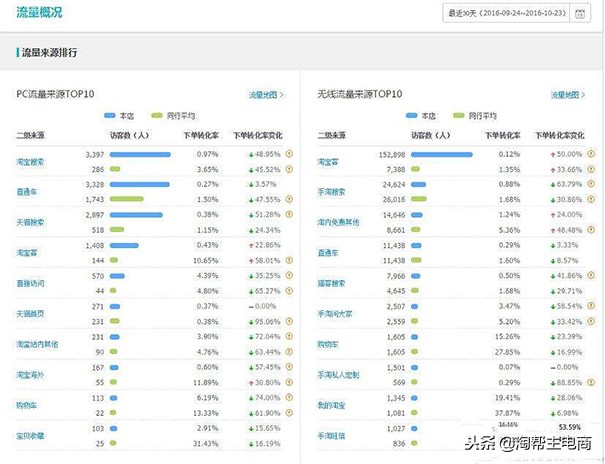Select the 152,898 visitor count value
This screenshot has height=464, width=605.
coord(392,155)
